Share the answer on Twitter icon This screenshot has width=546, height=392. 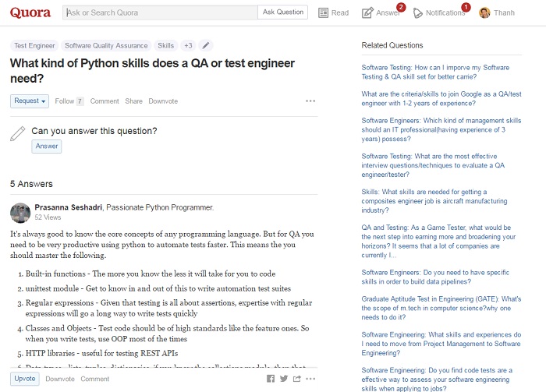pos(284,379)
